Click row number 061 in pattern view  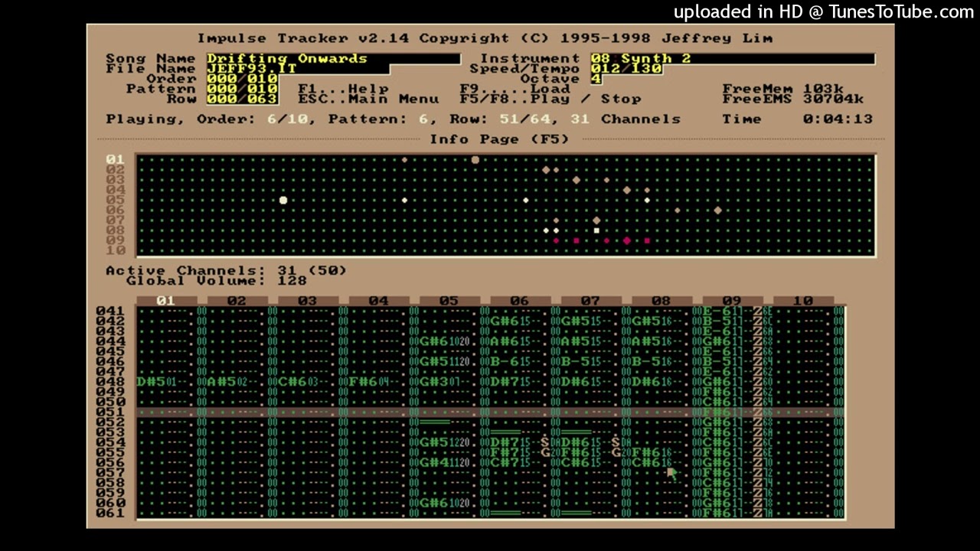click(x=110, y=513)
